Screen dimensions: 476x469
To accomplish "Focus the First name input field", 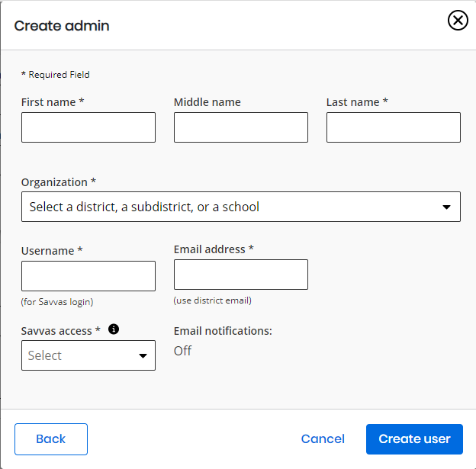I will point(88,127).
